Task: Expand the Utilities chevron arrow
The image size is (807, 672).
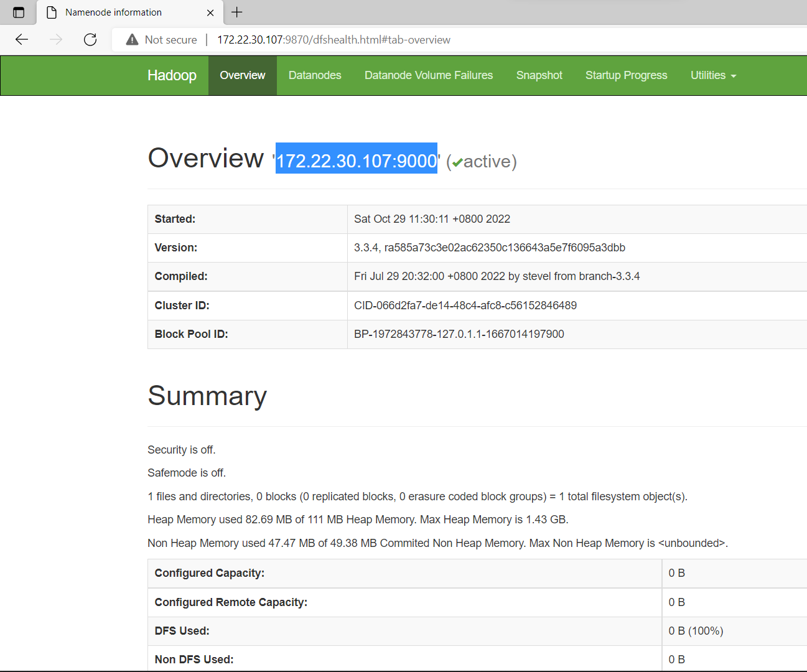Action: [734, 77]
